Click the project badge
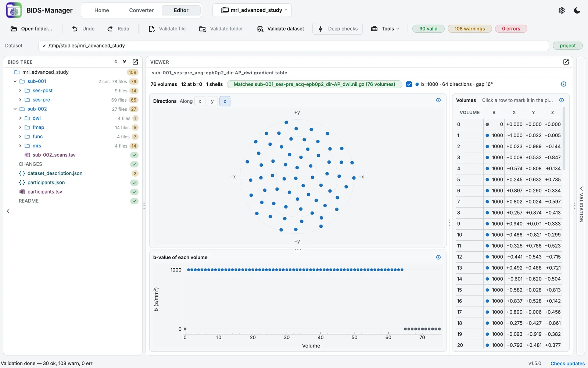This screenshot has width=588, height=368. tap(568, 46)
